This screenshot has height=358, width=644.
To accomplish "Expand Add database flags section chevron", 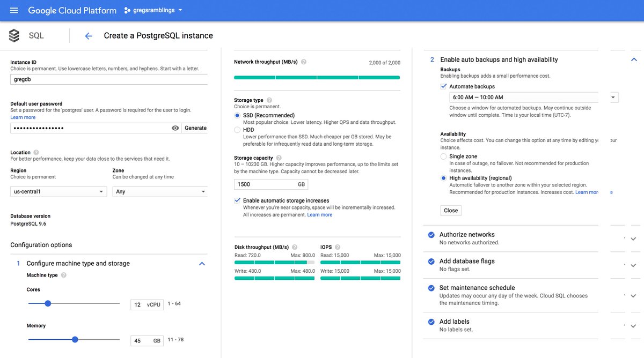I will (x=633, y=265).
